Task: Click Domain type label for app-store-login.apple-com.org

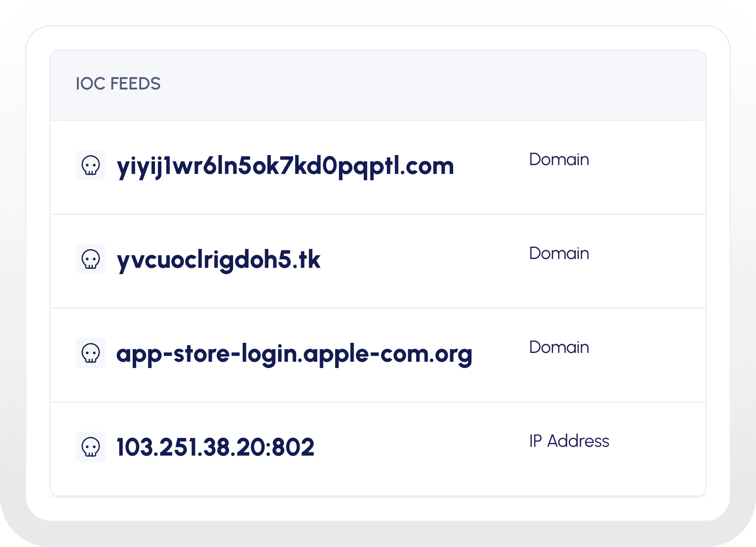Action: tap(559, 347)
